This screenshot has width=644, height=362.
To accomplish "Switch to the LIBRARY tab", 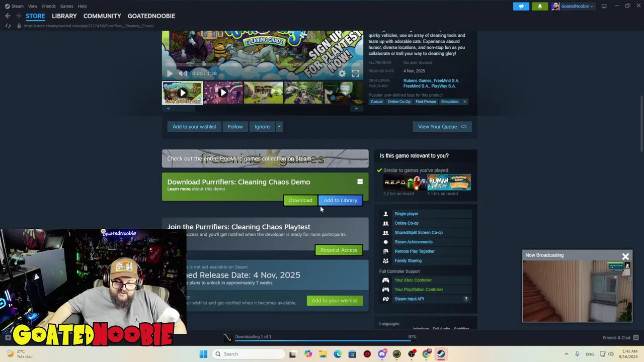I will [x=64, y=16].
